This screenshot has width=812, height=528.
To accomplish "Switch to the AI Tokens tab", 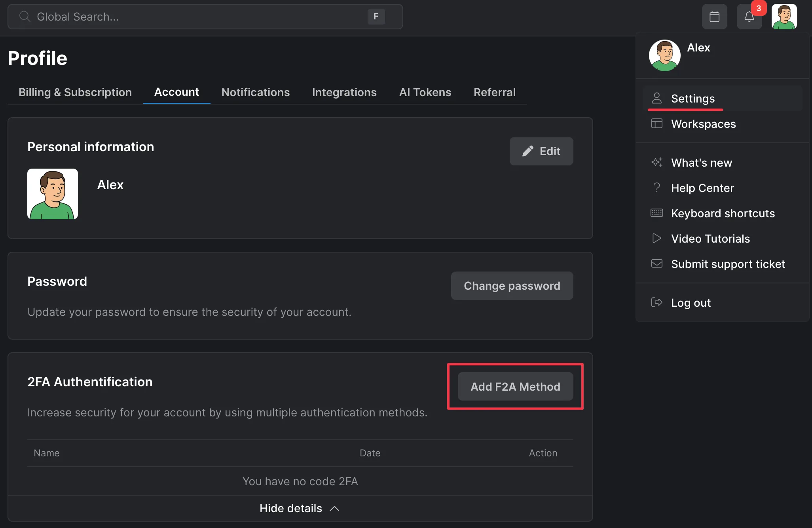I will (x=425, y=92).
